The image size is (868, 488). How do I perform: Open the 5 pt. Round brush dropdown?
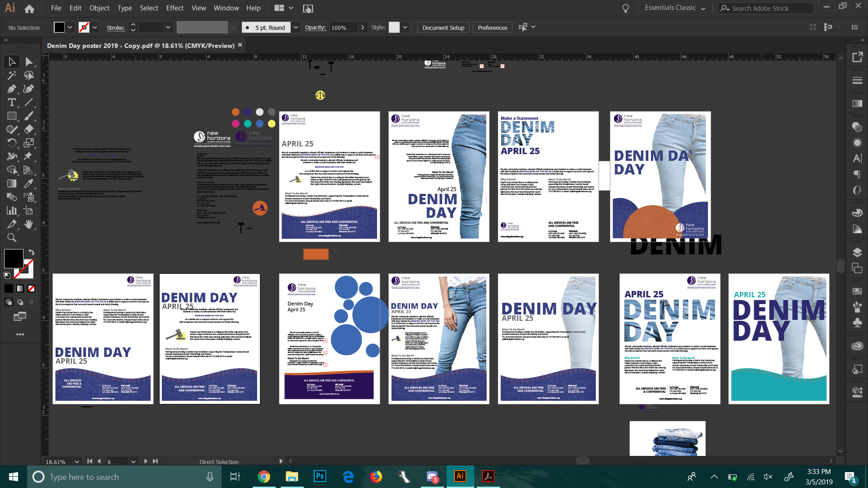pos(296,28)
